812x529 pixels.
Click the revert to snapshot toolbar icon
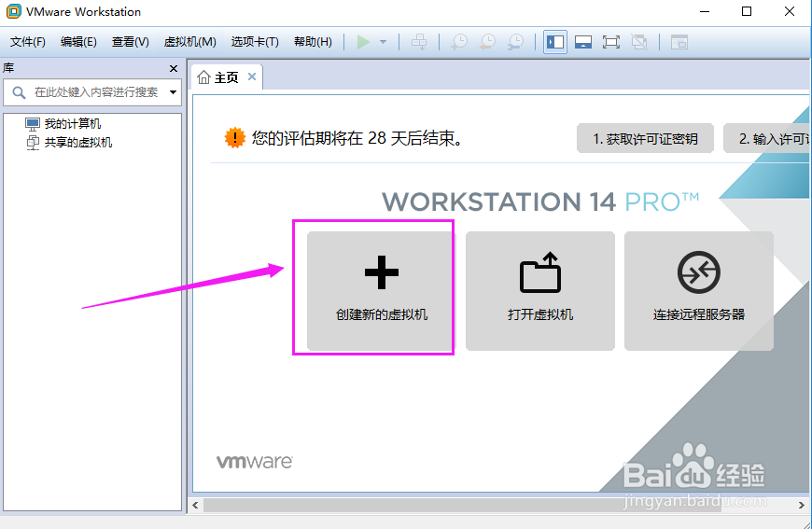click(x=487, y=42)
